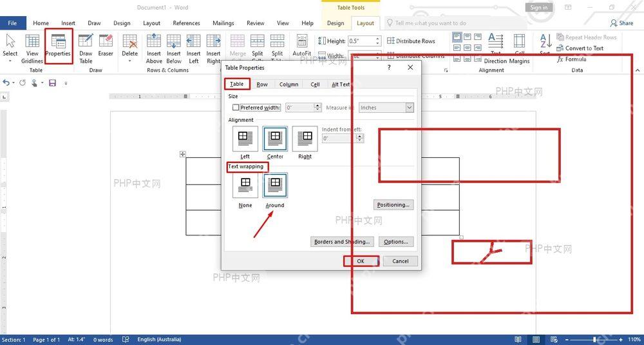This screenshot has height=345, width=644.
Task: Click the Options... button in the dialog
Action: click(x=396, y=242)
